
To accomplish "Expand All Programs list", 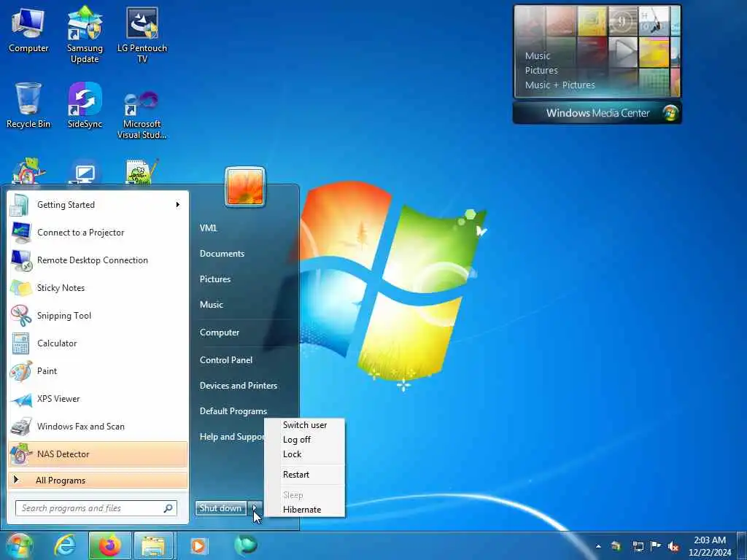I will (x=98, y=481).
